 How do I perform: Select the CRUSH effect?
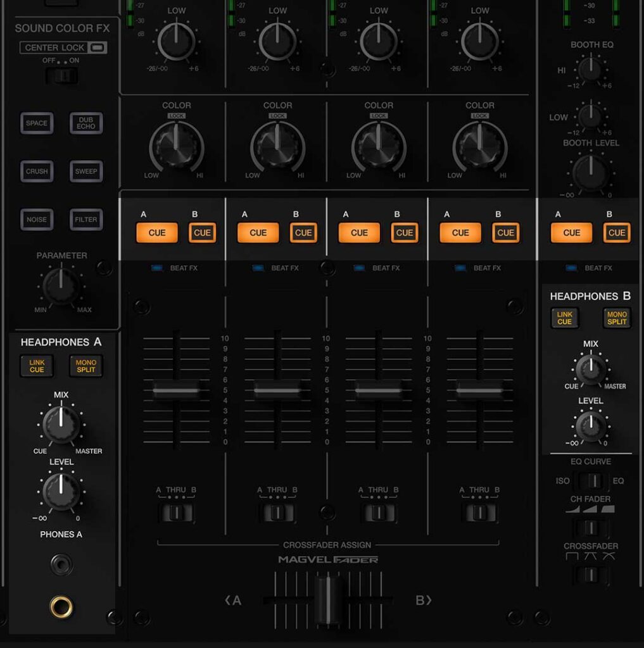point(36,171)
